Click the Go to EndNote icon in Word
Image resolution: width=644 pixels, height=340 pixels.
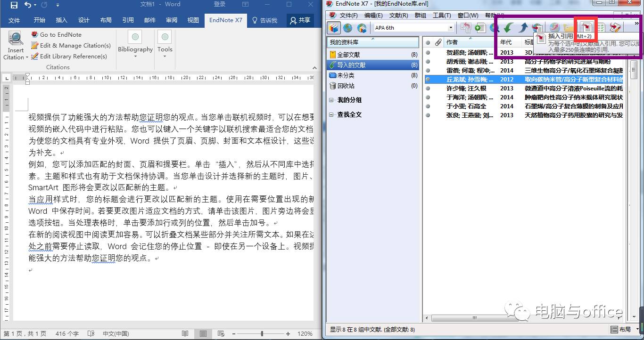coord(34,34)
